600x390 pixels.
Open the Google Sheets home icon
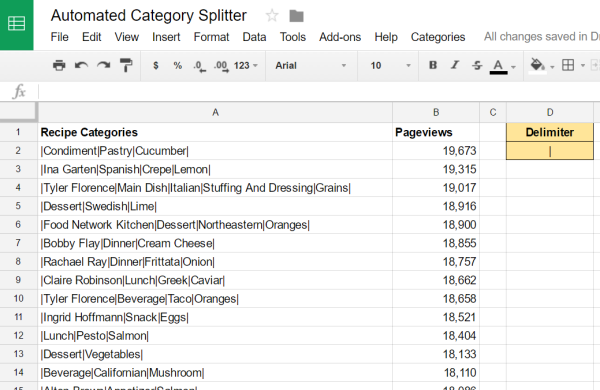coord(16,24)
